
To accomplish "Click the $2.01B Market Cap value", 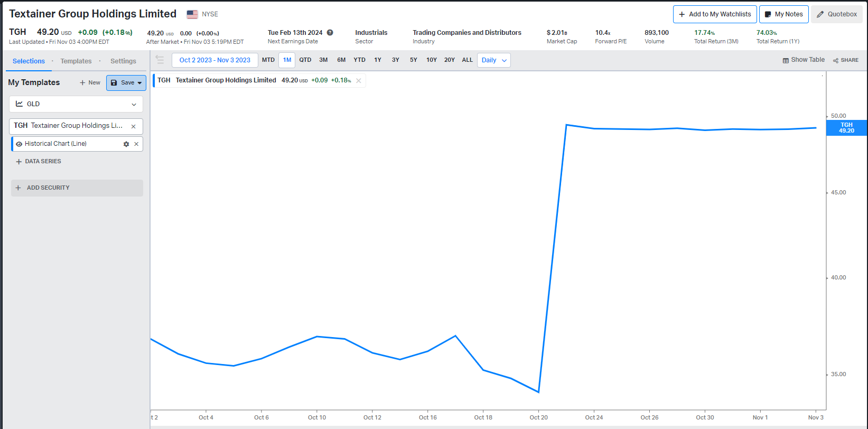I will coord(557,33).
